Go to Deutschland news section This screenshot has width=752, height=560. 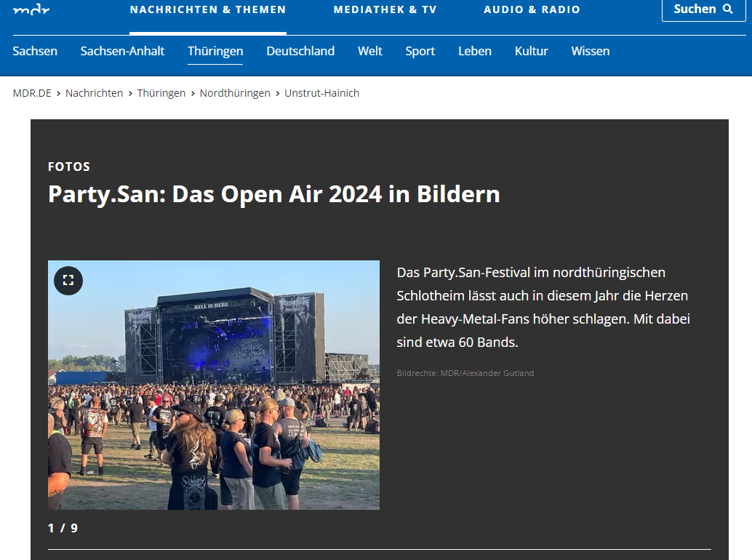(300, 51)
